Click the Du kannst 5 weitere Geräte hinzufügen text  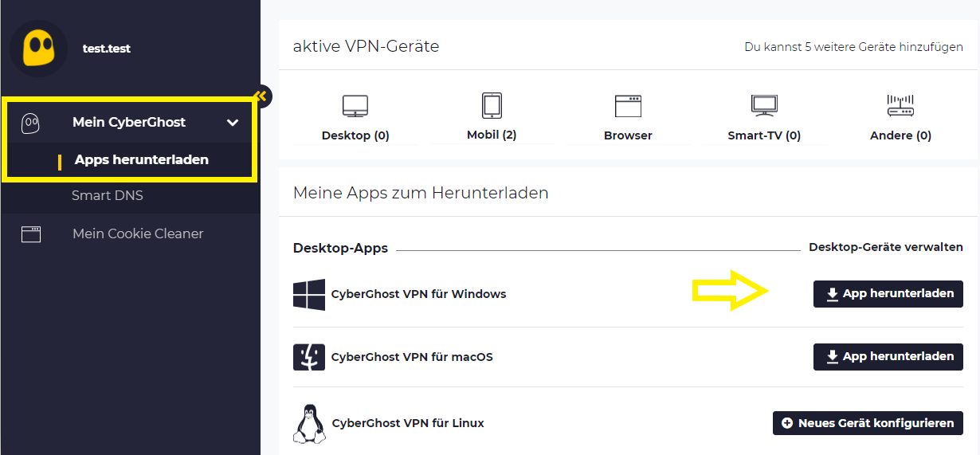pos(854,47)
